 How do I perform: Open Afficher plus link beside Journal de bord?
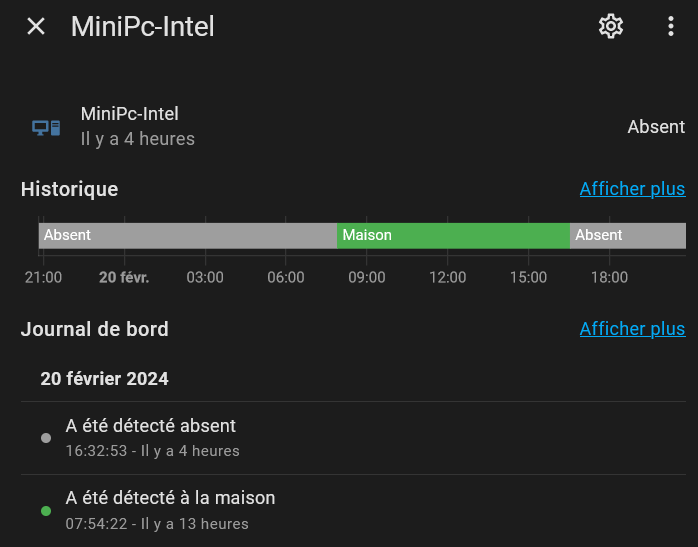click(632, 329)
